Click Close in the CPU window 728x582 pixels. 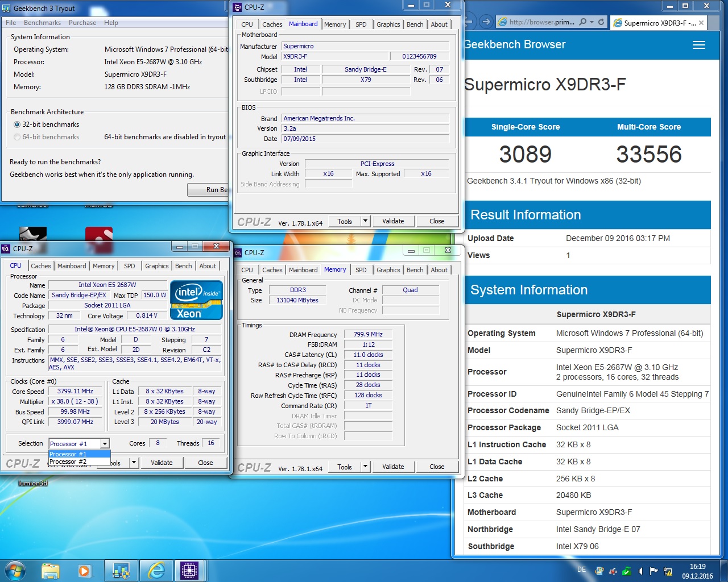click(205, 463)
